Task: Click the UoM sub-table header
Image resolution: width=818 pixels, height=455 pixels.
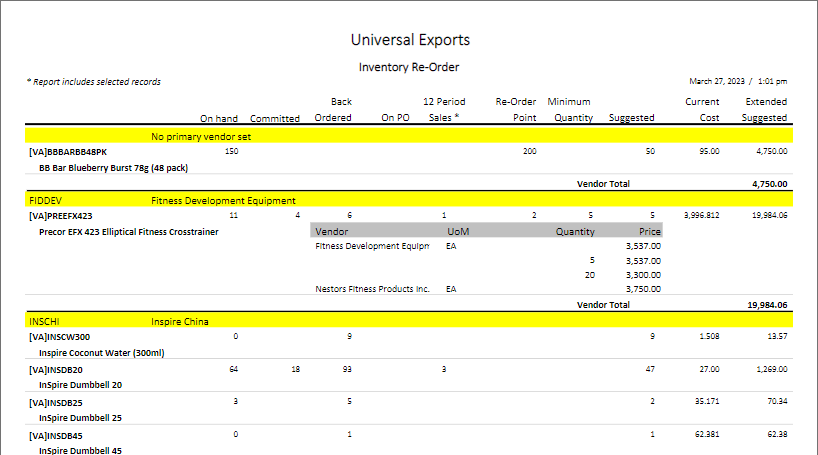Action: [x=458, y=232]
